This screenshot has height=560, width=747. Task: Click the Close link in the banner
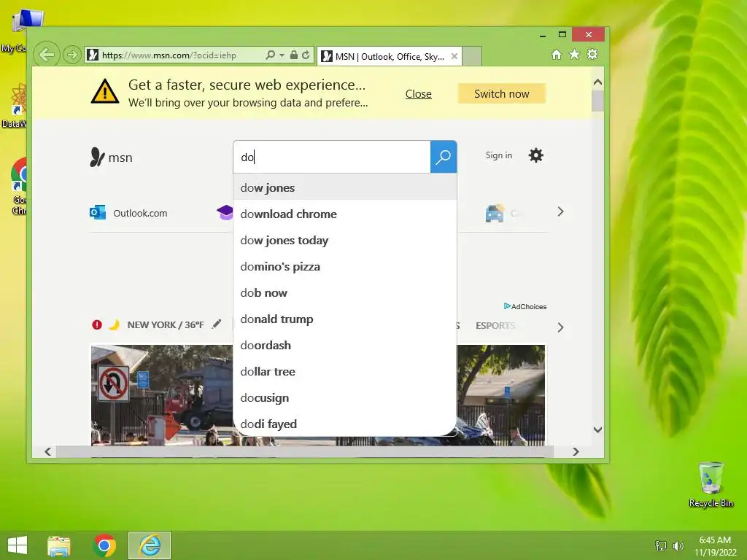pos(418,94)
